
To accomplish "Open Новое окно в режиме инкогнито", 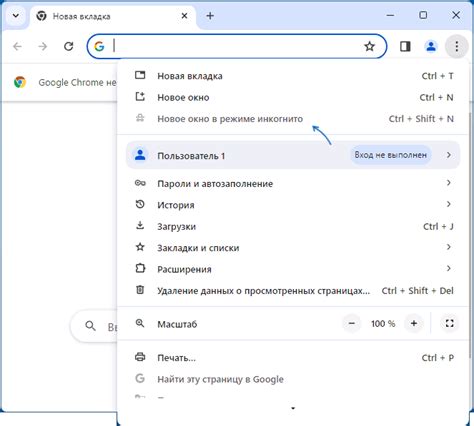I will tap(293, 119).
